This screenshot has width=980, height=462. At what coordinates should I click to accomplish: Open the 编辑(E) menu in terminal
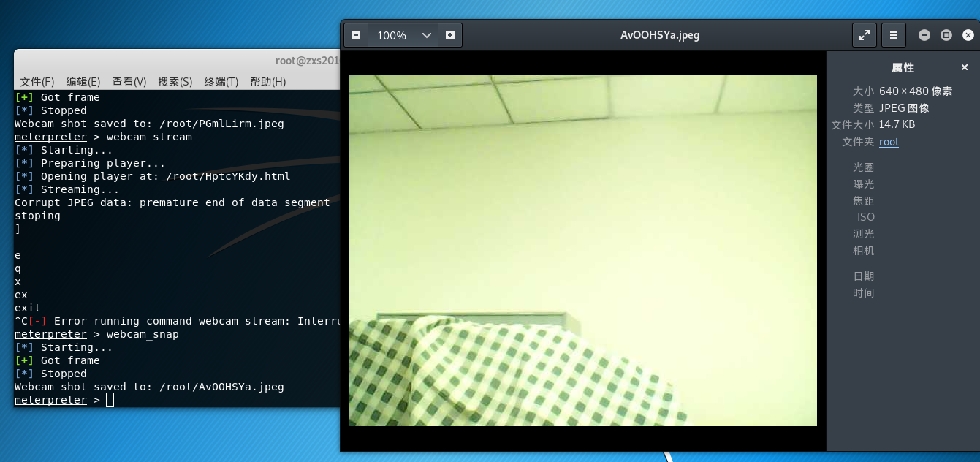(83, 81)
